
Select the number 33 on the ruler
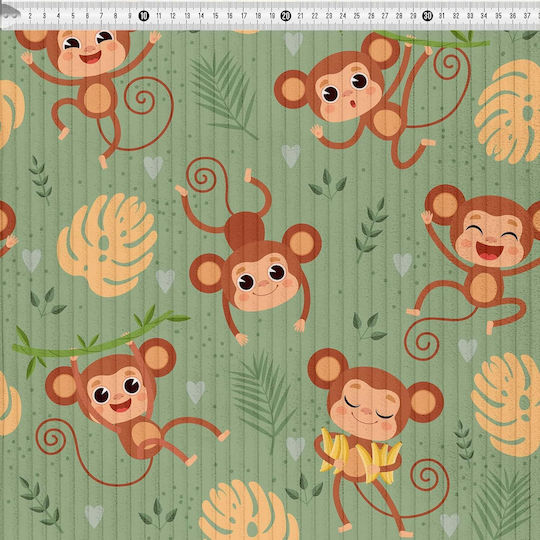(470, 16)
